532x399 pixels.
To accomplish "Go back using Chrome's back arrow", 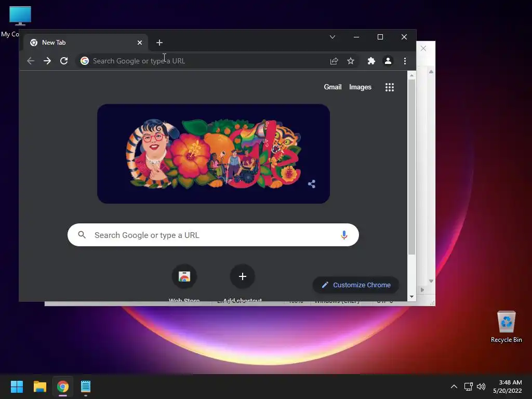I will point(31,61).
